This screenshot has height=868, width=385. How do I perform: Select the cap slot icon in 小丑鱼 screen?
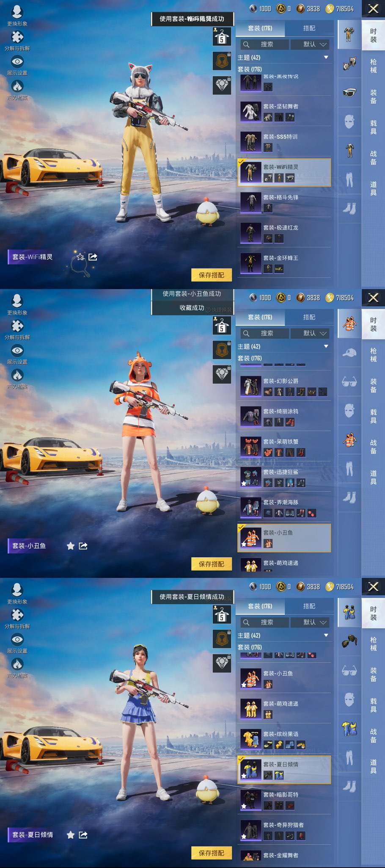click(x=349, y=352)
